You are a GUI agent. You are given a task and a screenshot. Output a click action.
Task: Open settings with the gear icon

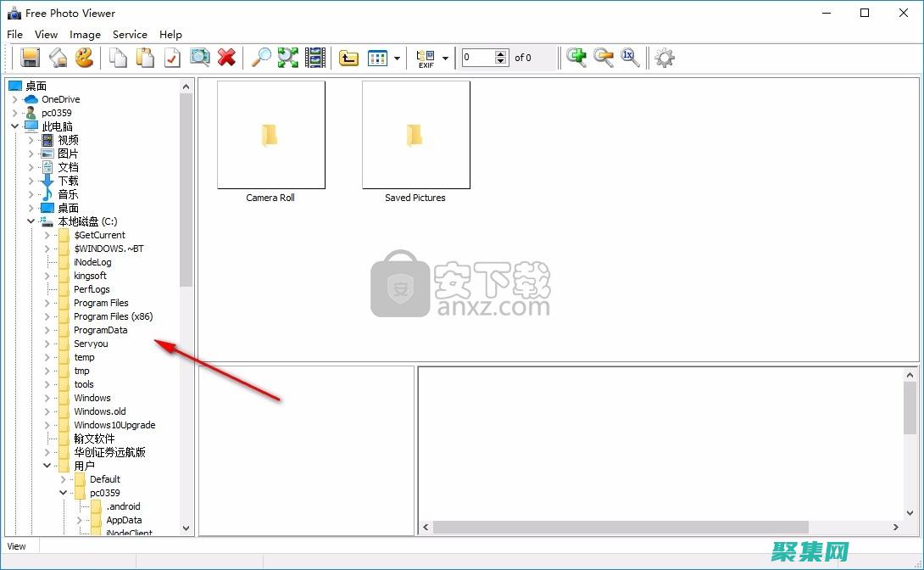[x=665, y=58]
